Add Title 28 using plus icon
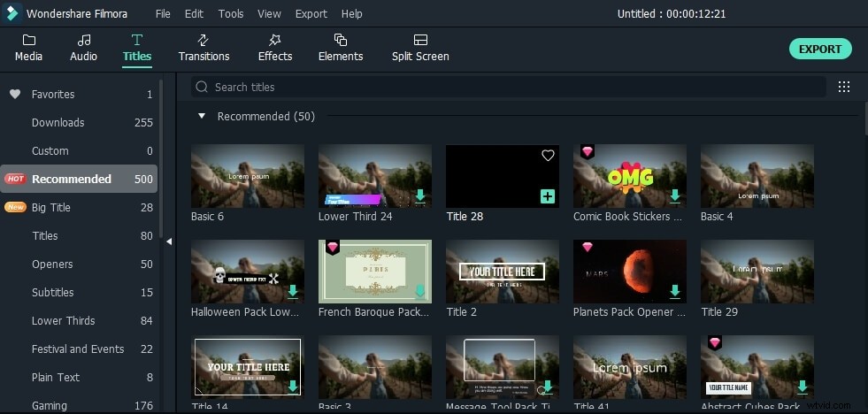Screen dimensions: 868x414 click(x=548, y=195)
